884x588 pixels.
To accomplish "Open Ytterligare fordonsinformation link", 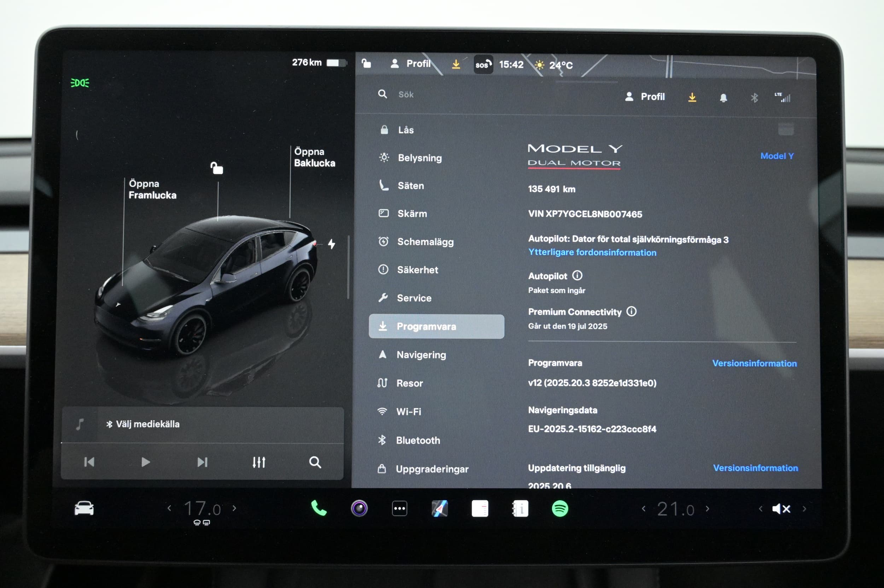I will point(592,252).
